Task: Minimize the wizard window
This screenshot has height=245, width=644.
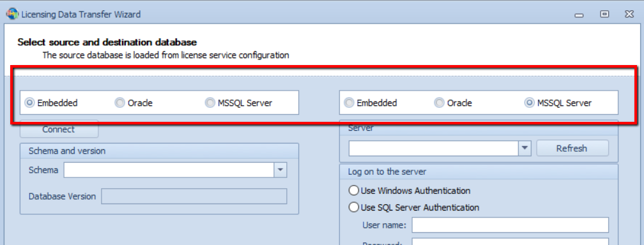Action: click(579, 15)
